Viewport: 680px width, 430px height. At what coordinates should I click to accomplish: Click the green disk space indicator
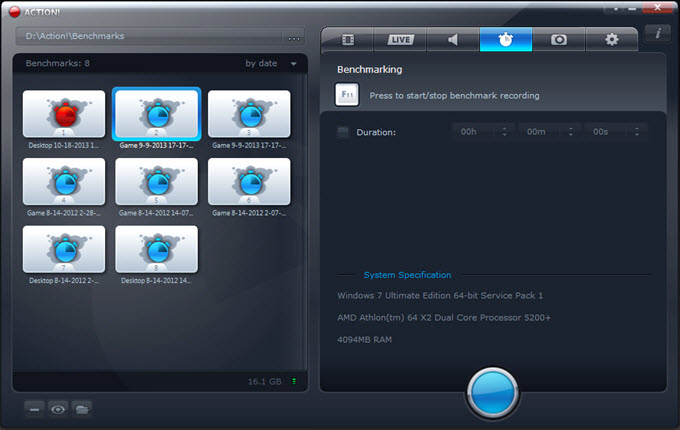(x=294, y=381)
